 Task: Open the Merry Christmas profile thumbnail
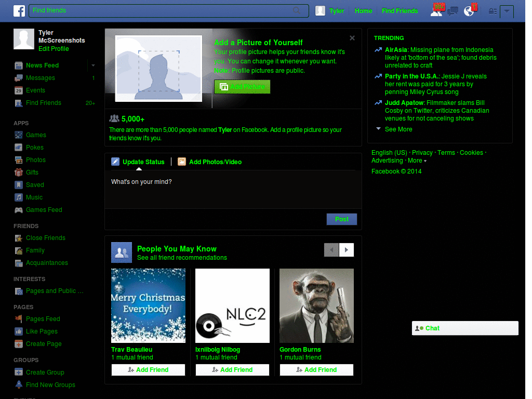148,305
